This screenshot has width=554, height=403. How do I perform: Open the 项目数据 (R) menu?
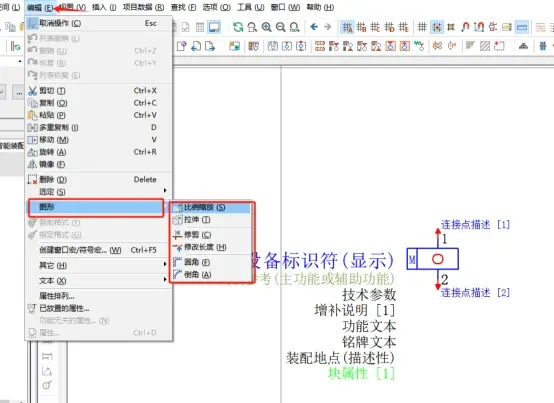(x=143, y=7)
